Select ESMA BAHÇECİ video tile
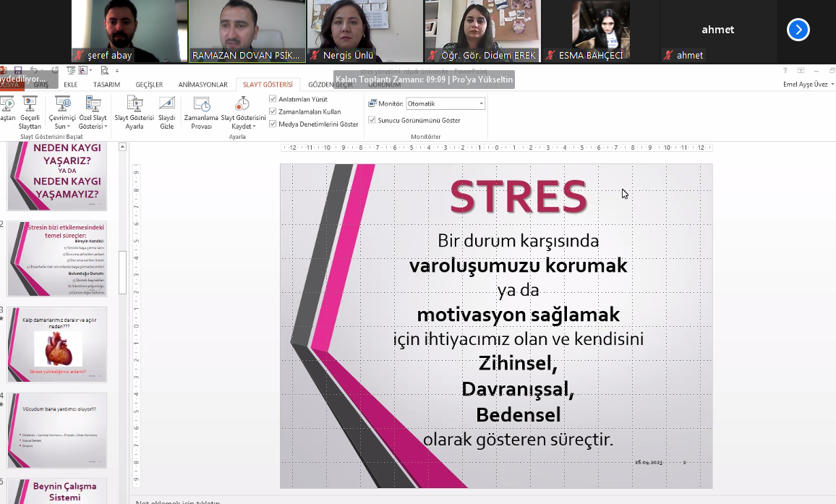This screenshot has width=836, height=504. point(600,31)
